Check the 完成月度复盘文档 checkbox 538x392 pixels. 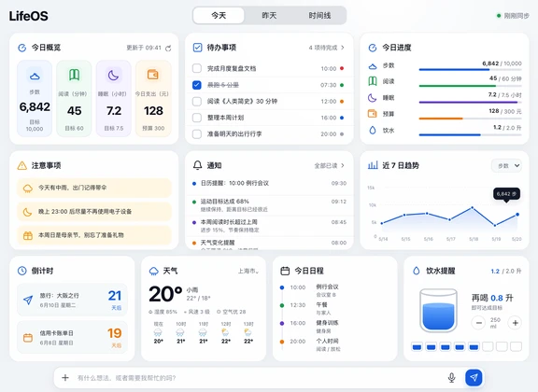tap(197, 68)
